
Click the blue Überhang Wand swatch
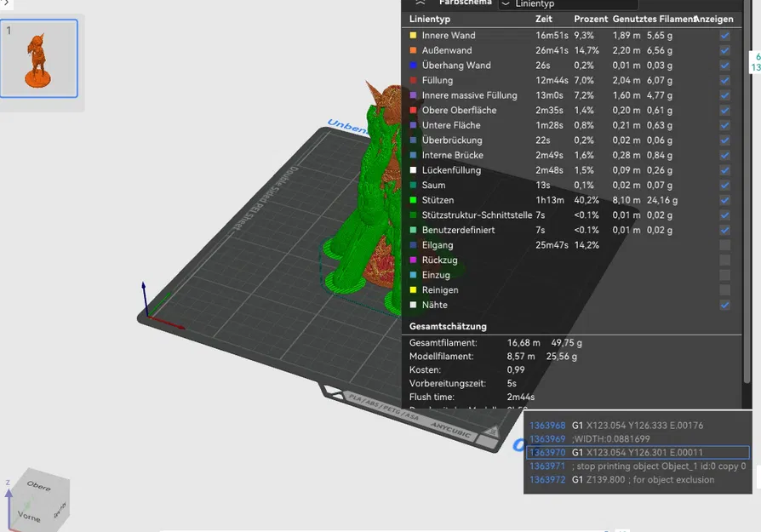tap(413, 66)
